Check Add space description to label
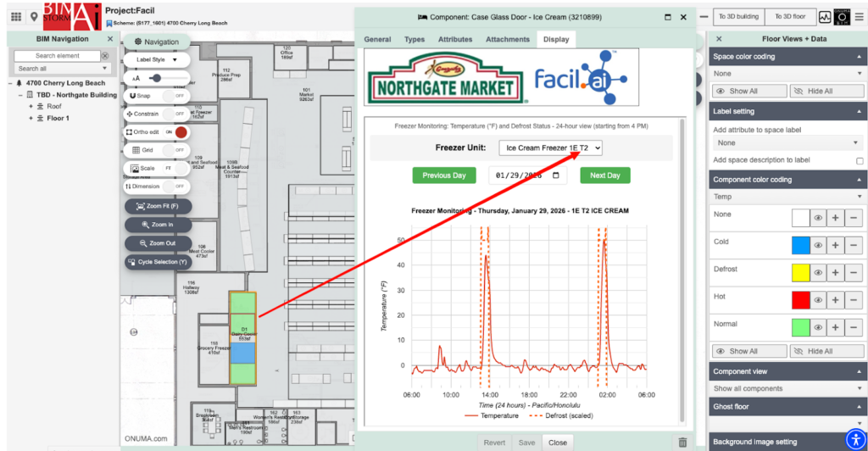Screen dimensions: 868x451 (x=860, y=160)
